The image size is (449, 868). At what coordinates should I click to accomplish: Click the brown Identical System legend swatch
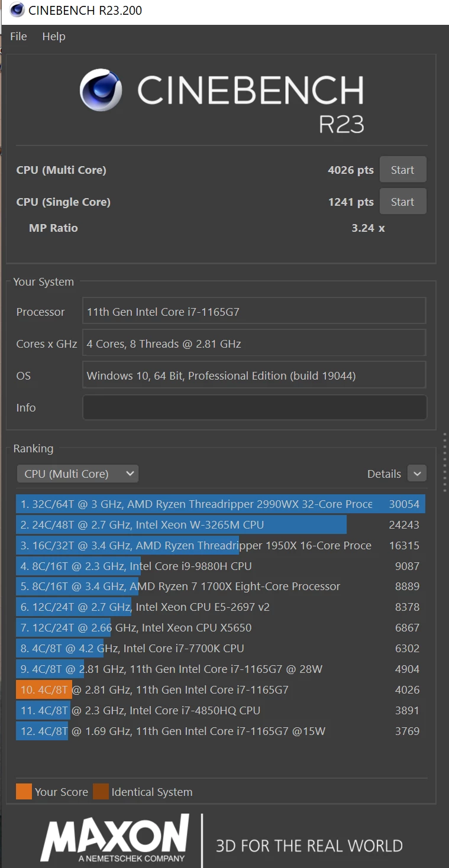(x=101, y=792)
